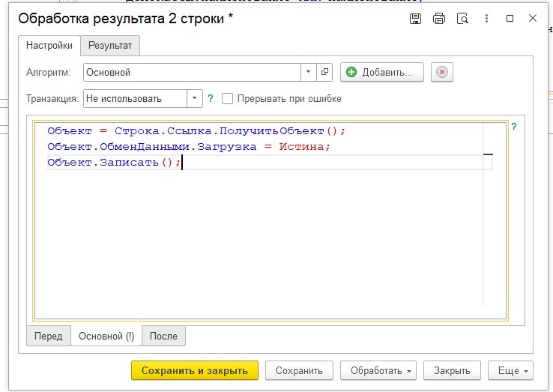Viewport: 553px width, 392px height.
Task: Open the Еще dropdown menu
Action: click(x=510, y=370)
